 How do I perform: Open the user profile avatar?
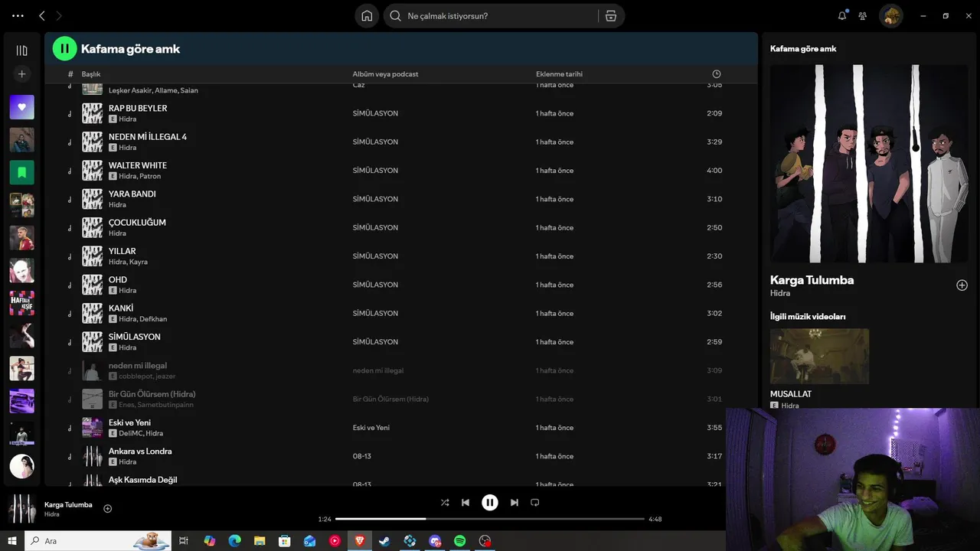coord(891,16)
